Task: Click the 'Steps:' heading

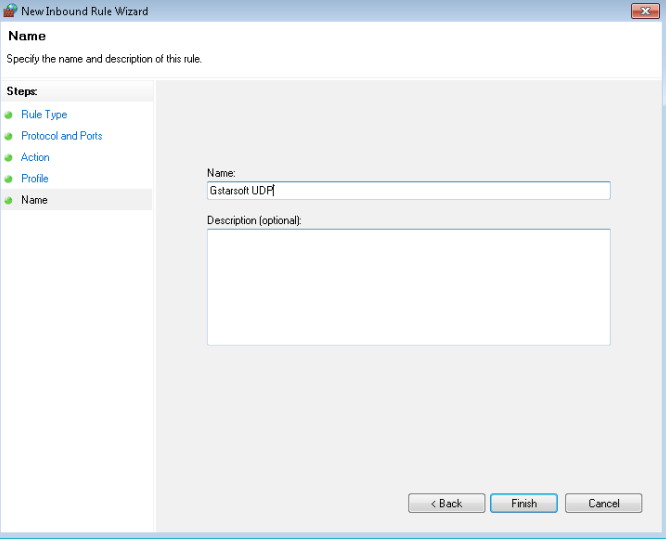Action: [x=22, y=91]
